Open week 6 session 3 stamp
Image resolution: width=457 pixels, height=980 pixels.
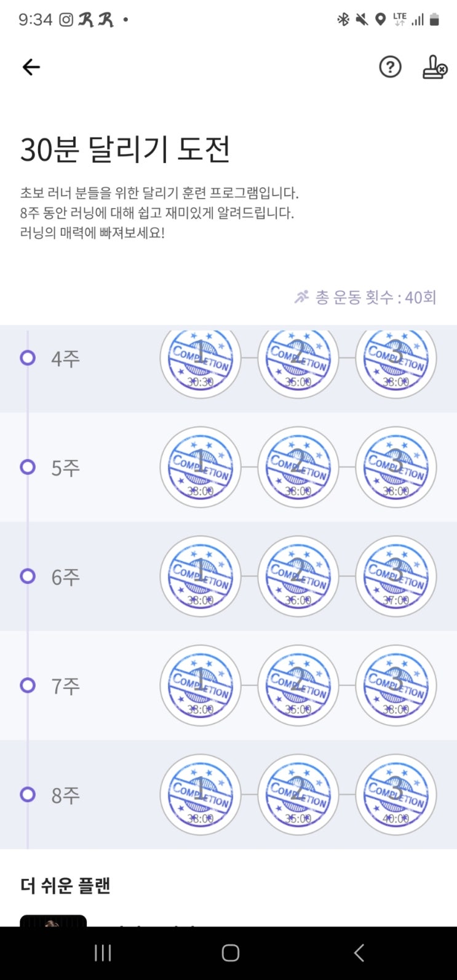396,576
